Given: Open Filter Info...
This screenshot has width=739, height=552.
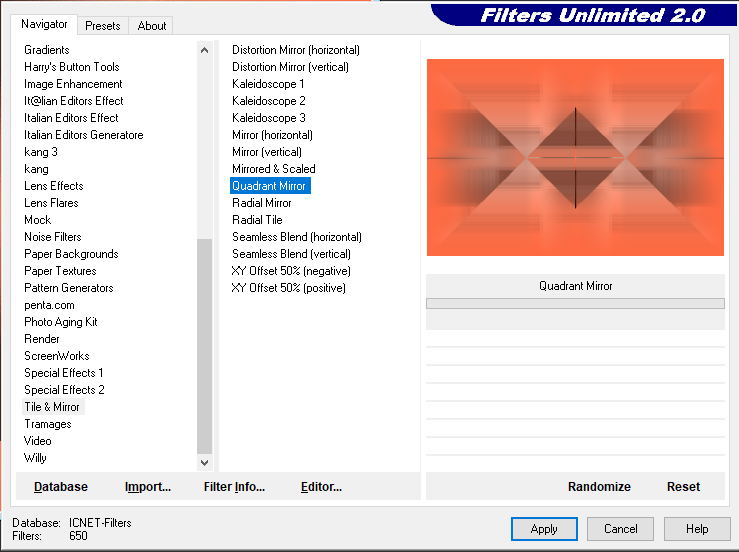Looking at the screenshot, I should click(x=234, y=486).
